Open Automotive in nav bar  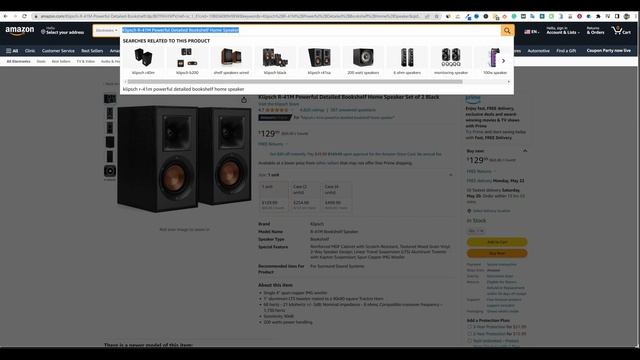(538, 51)
